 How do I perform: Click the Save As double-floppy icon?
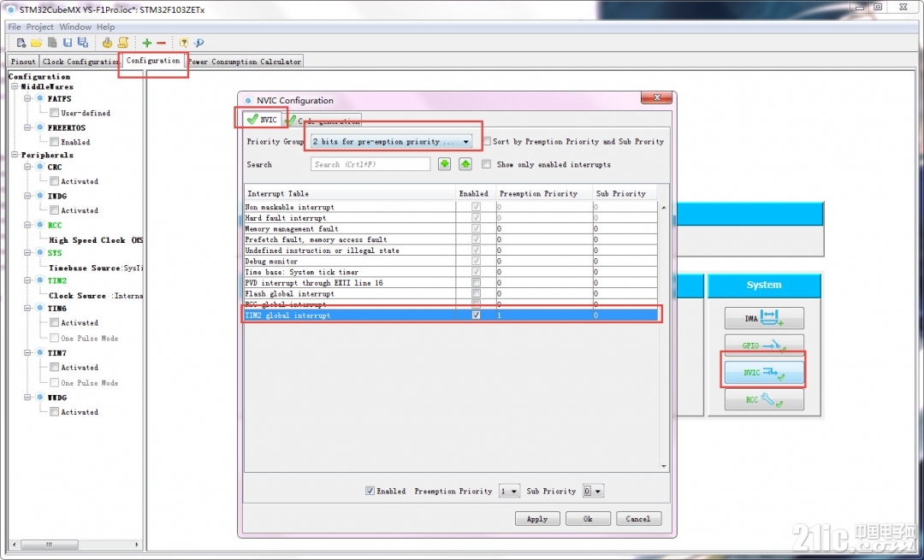pos(82,43)
